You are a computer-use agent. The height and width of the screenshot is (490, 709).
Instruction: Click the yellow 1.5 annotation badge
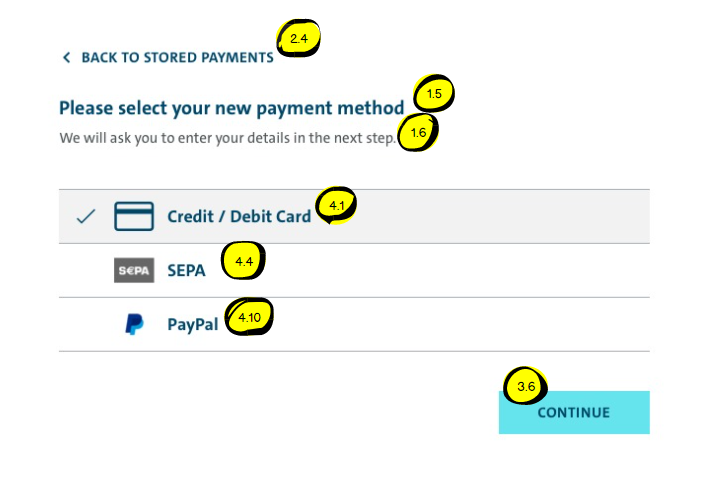pyautogui.click(x=434, y=95)
